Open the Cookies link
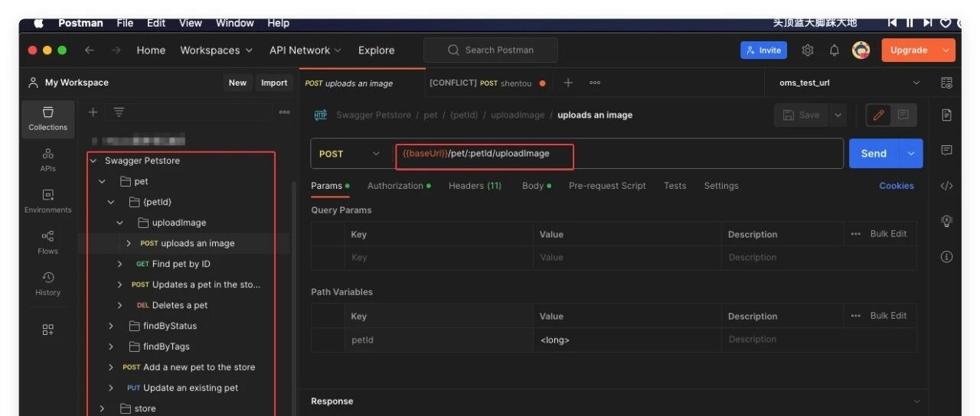Image resolution: width=980 pixels, height=416 pixels. pos(897,186)
